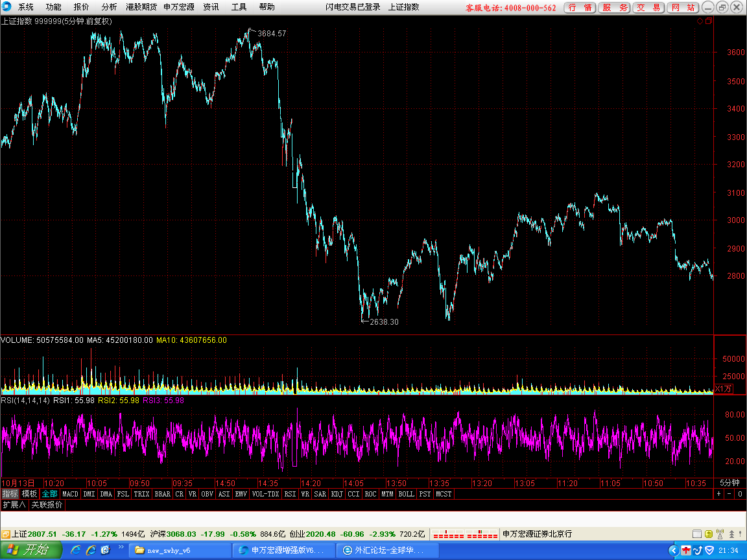Click the list panel icon in status bar
The height and width of the screenshot is (560, 747).
(697, 534)
